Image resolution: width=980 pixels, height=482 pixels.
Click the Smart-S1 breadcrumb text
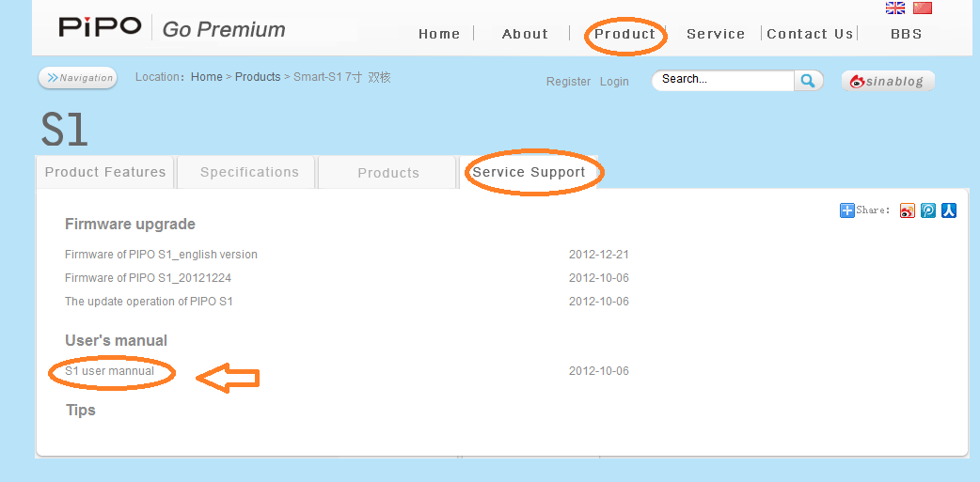(x=342, y=77)
